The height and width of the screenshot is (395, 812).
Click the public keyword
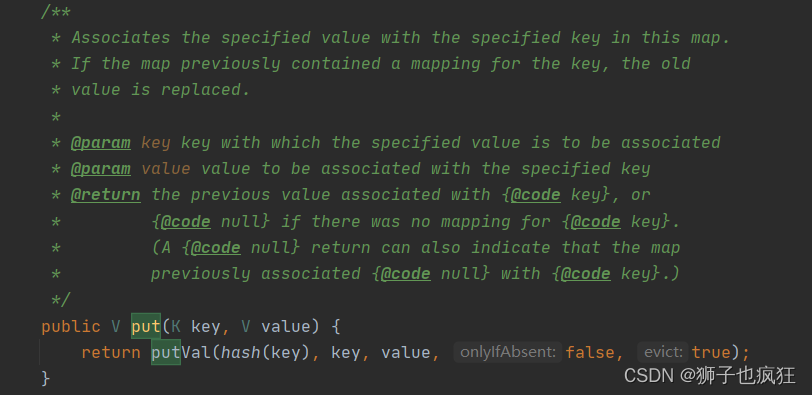[71, 327]
